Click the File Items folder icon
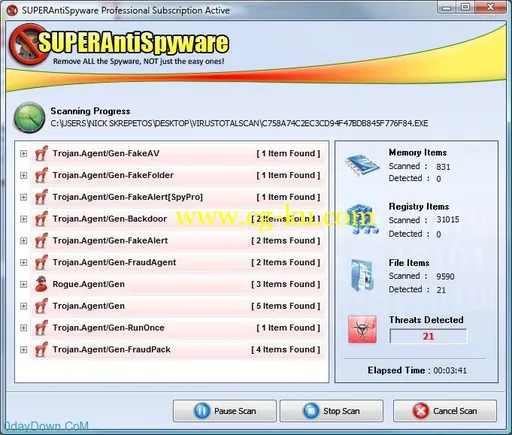The width and height of the screenshot is (512, 435). (362, 275)
